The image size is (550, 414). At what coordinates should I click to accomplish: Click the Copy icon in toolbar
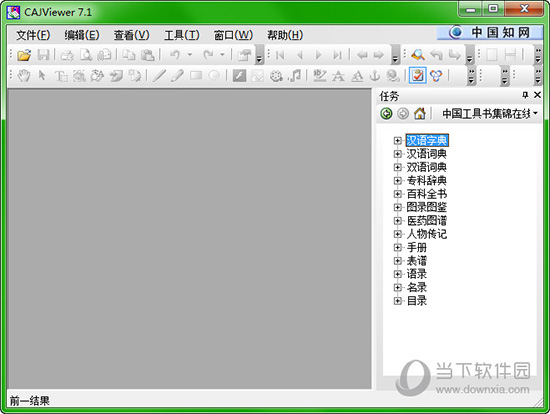click(x=129, y=55)
